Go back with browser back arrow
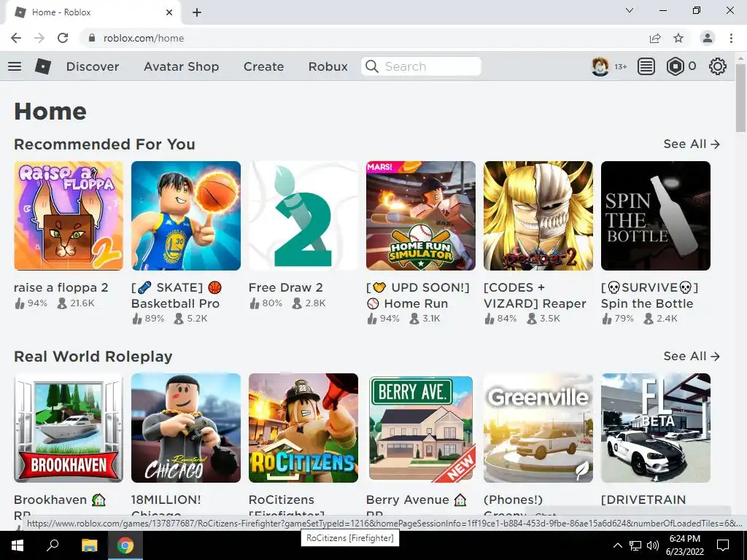The image size is (747, 560). point(16,38)
